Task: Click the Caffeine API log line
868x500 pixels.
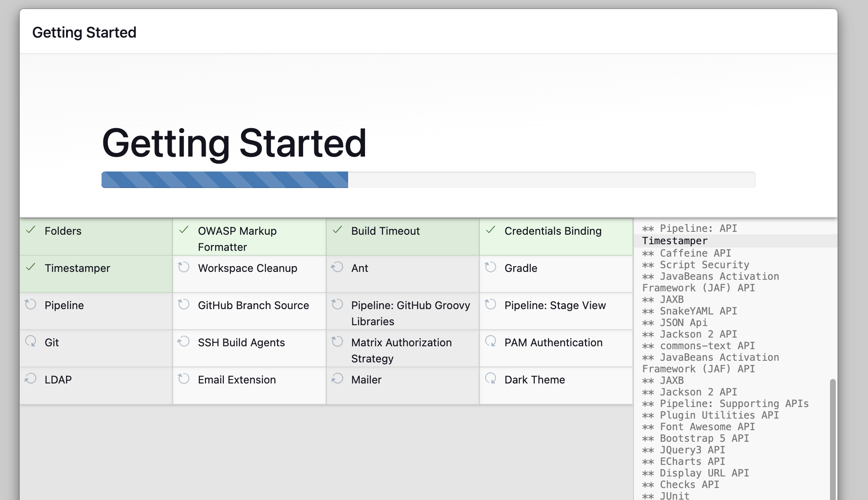Action: click(x=687, y=253)
